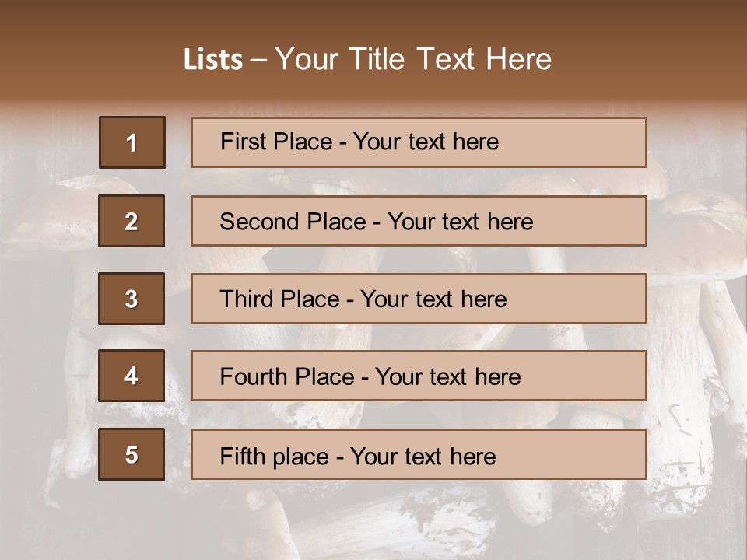
Task: Click the brown number 3 box
Action: (132, 299)
